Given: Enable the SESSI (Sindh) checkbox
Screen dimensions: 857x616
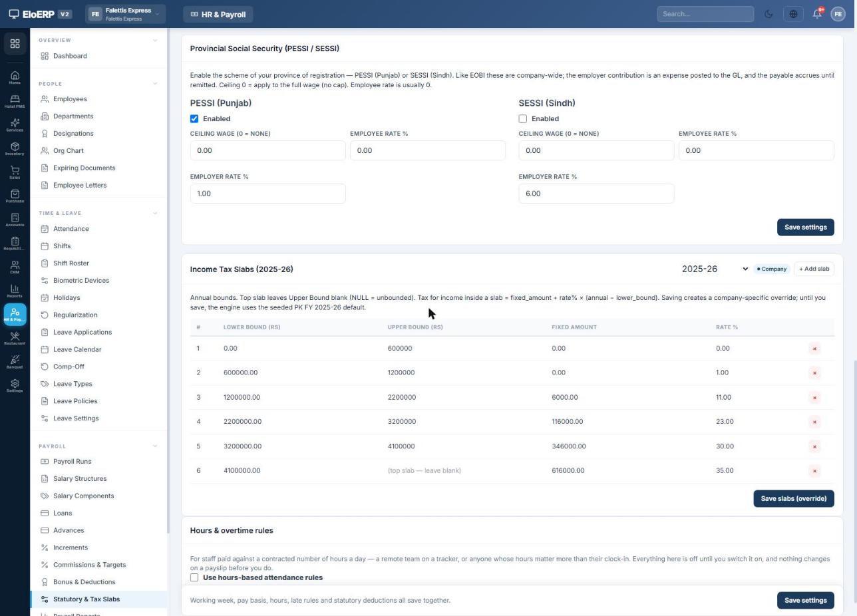Looking at the screenshot, I should (x=523, y=119).
